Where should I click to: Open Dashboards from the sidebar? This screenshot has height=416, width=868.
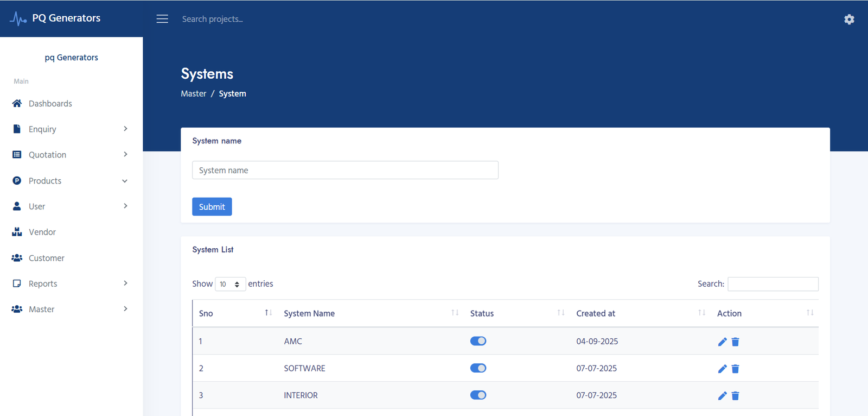(50, 104)
